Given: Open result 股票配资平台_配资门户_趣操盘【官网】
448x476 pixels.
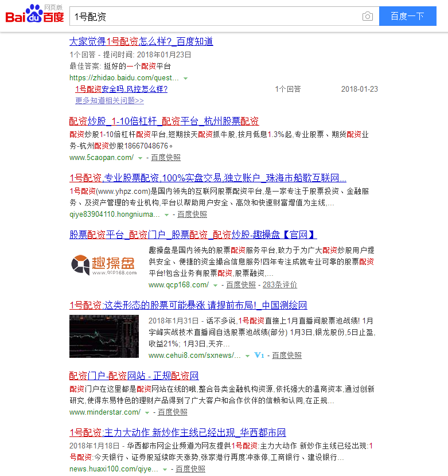Looking at the screenshot, I should coord(193,235).
